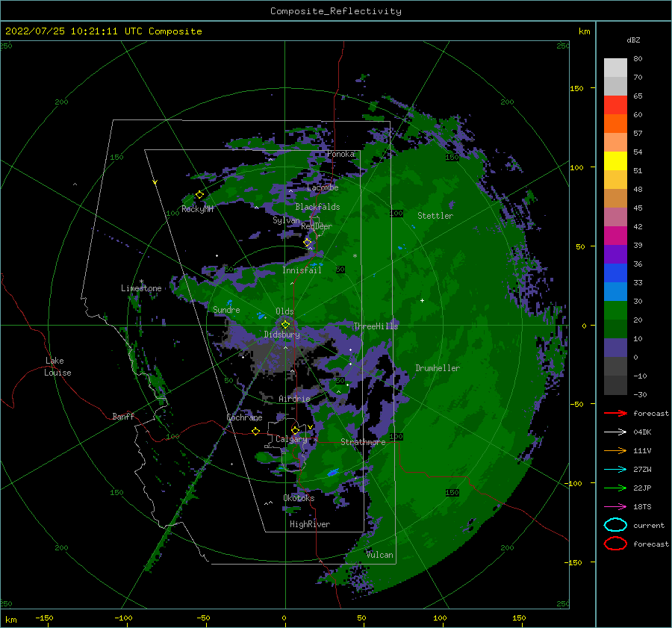Select the orange 60-57 dBZ swatch

point(615,124)
